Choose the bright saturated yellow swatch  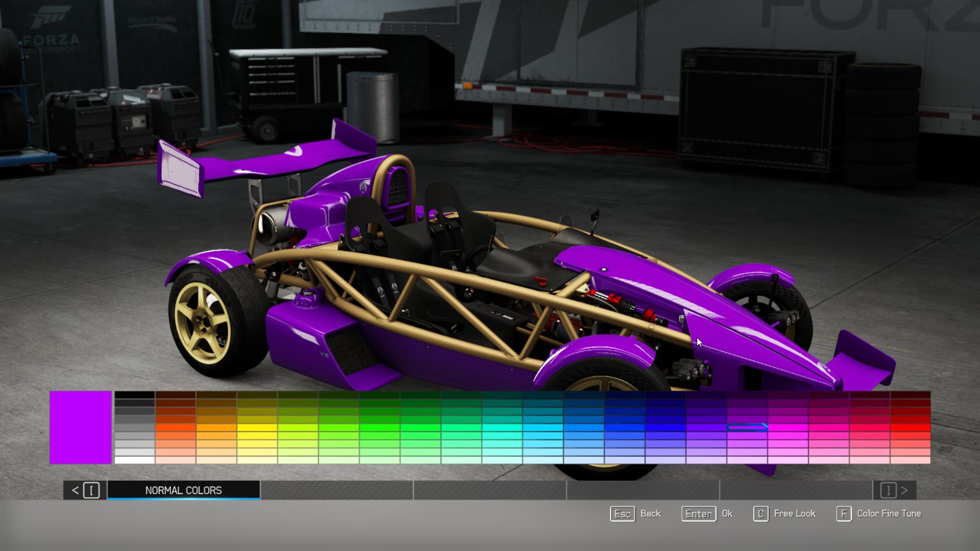point(257,428)
